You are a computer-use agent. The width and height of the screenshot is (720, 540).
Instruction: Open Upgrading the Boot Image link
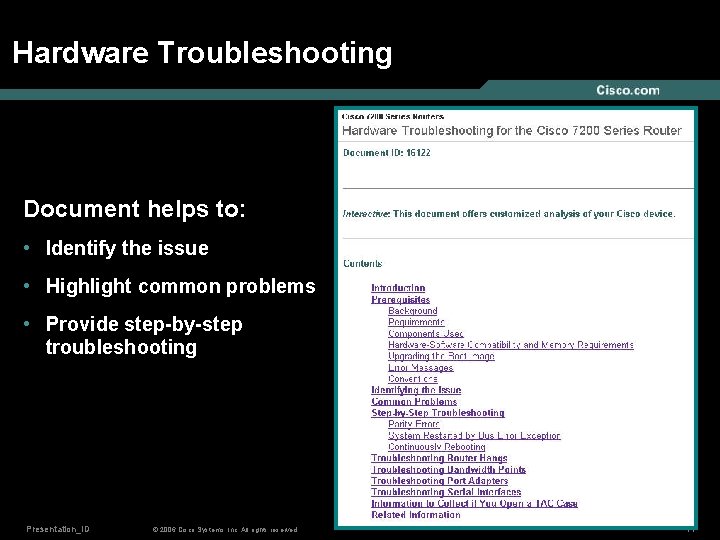pyautogui.click(x=441, y=356)
